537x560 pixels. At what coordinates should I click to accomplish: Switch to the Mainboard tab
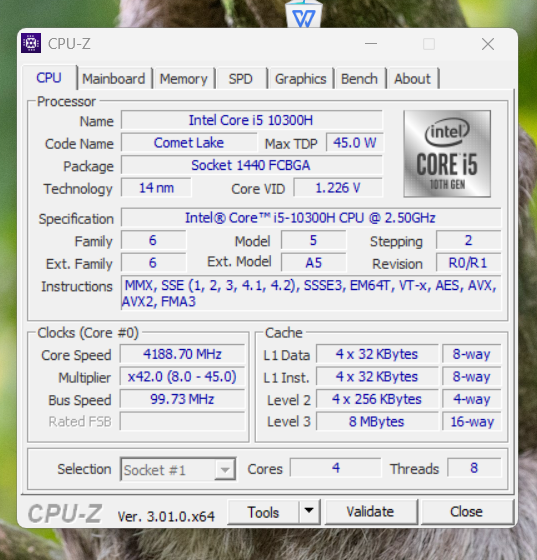coord(114,79)
